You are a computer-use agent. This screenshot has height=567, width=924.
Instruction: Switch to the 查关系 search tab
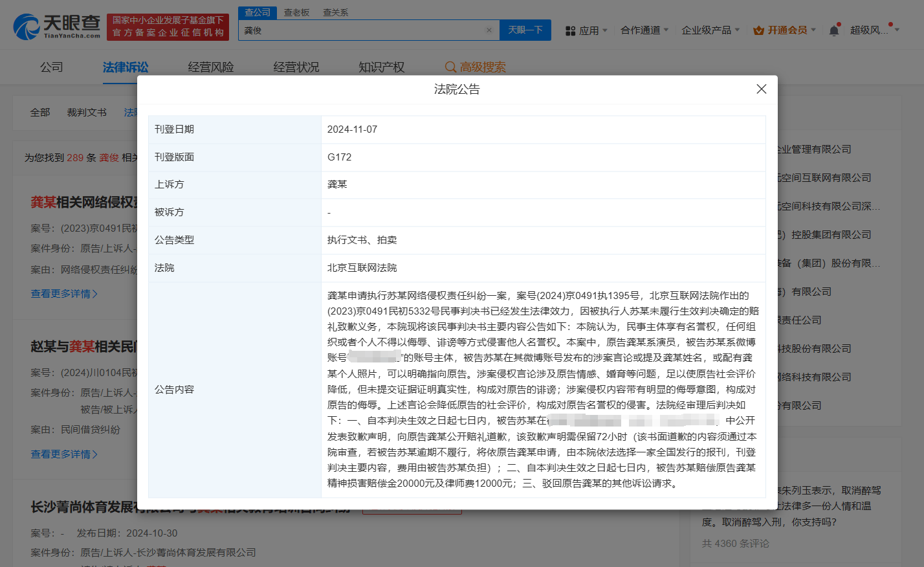tap(336, 12)
